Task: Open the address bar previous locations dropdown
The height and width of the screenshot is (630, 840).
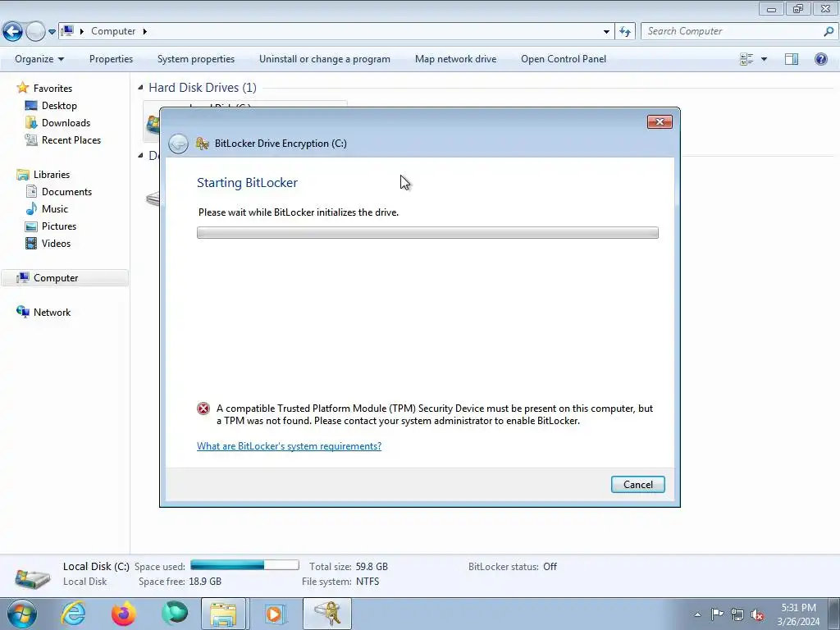Action: [x=606, y=32]
